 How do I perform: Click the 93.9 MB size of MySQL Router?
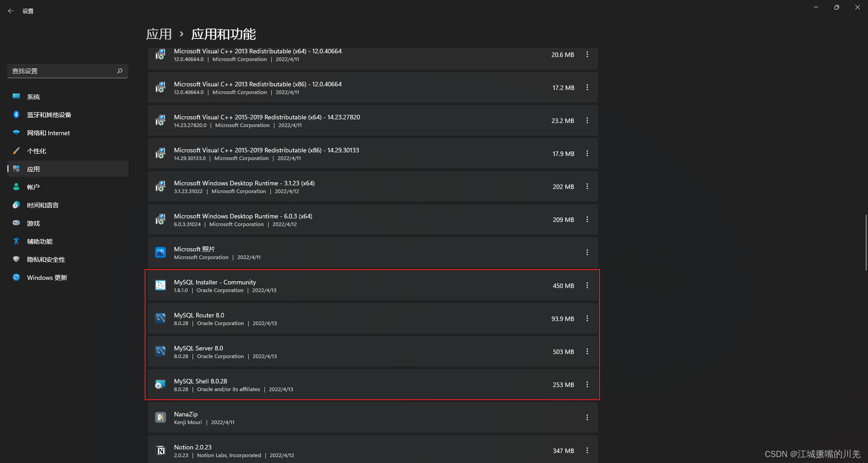pyautogui.click(x=563, y=319)
